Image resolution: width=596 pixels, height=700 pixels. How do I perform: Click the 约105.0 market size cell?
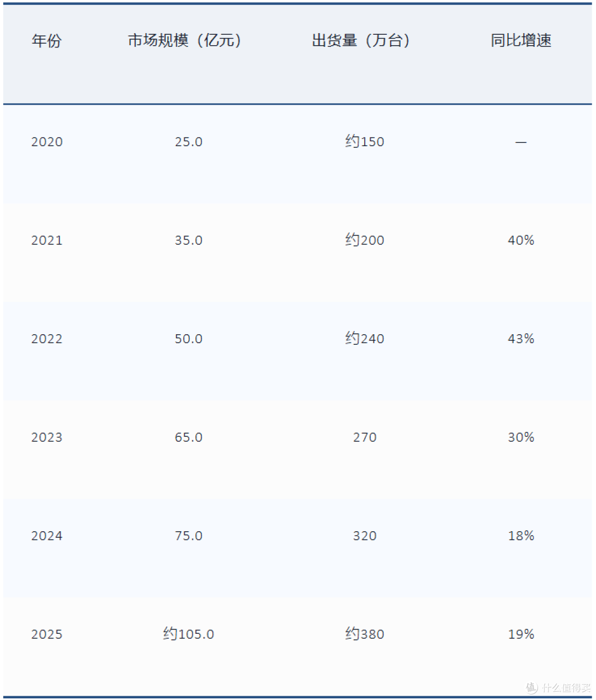(x=189, y=634)
